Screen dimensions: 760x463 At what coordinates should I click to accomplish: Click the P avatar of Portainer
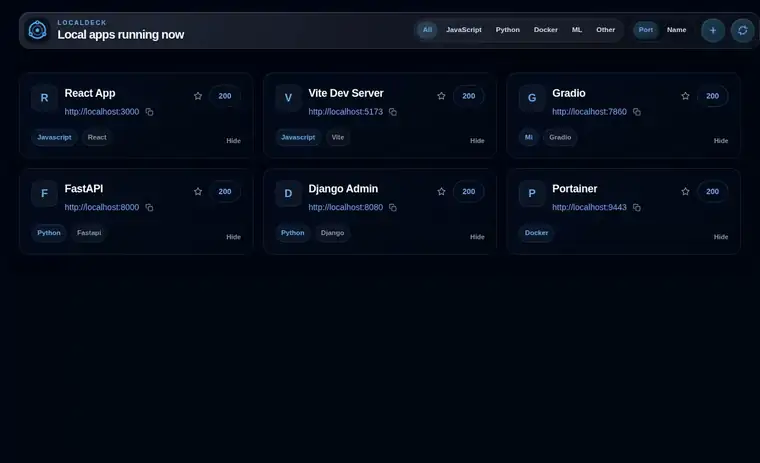(x=532, y=193)
